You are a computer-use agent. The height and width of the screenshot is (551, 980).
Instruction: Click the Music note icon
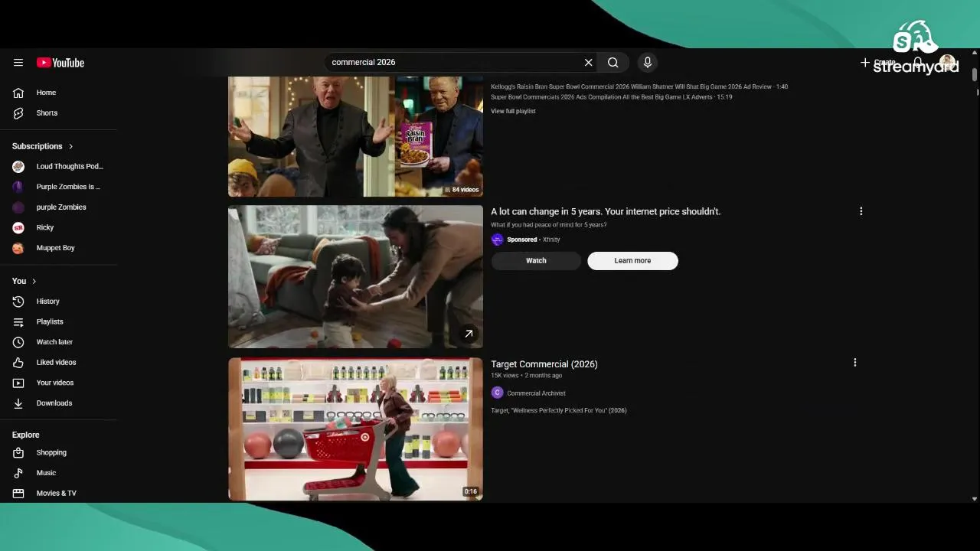point(18,473)
